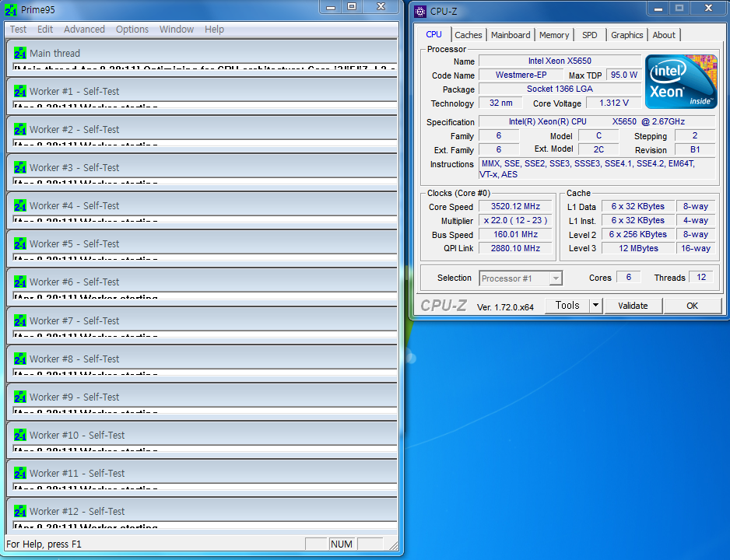The height and width of the screenshot is (560, 730).
Task: Click the Threads count value 12
Action: (x=701, y=277)
